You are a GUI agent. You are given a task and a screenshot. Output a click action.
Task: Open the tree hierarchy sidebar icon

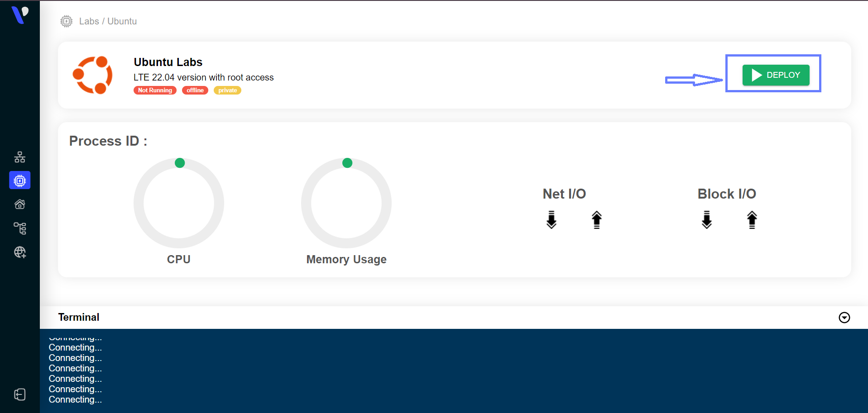click(x=20, y=228)
